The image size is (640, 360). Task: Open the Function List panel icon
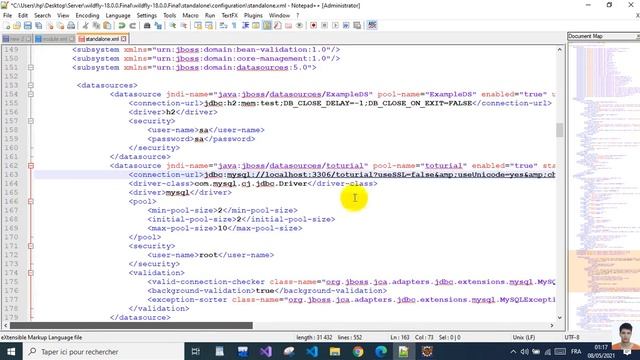pos(277,25)
